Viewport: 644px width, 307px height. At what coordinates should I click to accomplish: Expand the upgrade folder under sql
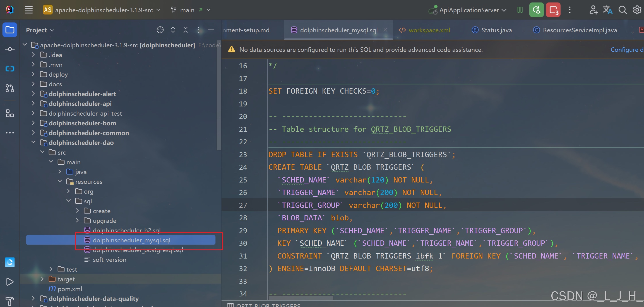click(78, 220)
